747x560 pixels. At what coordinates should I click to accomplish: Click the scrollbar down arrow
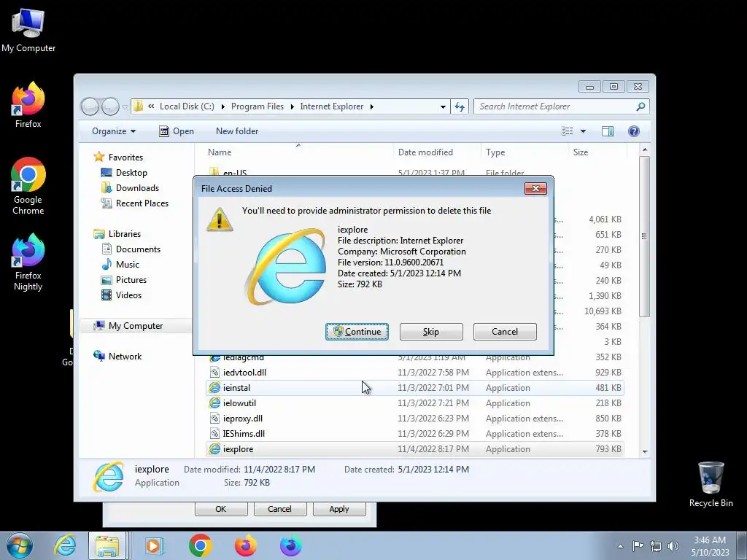[x=645, y=451]
